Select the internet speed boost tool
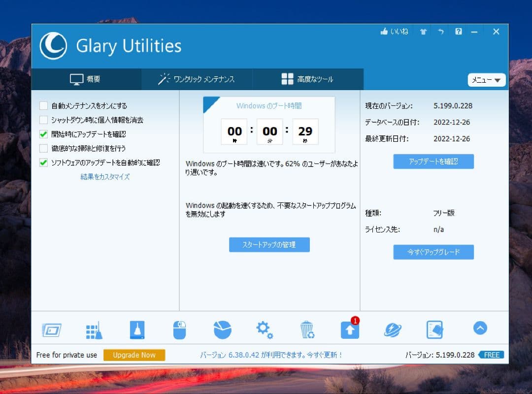The image size is (532, 394). pos(393,330)
